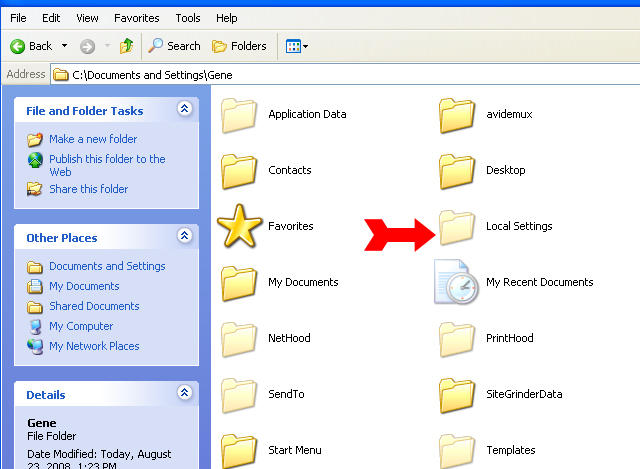This screenshot has height=469, width=640.
Task: Open the Edit menu
Action: 51,18
